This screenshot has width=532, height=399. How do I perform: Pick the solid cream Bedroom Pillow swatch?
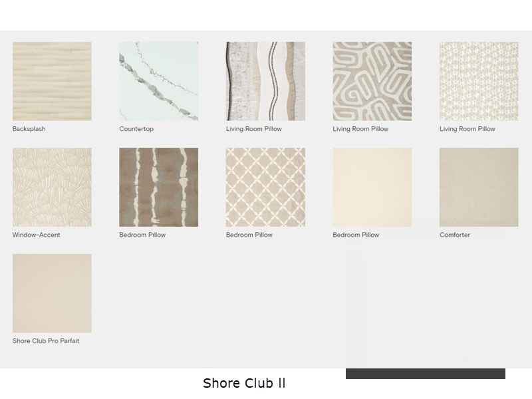click(372, 188)
